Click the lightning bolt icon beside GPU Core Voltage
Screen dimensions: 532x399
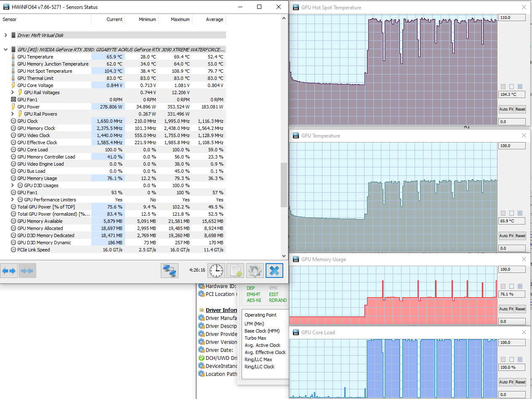point(14,85)
